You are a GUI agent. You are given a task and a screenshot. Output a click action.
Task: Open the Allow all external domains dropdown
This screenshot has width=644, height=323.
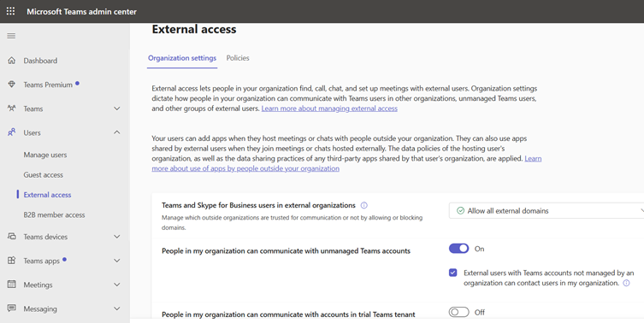coord(547,210)
